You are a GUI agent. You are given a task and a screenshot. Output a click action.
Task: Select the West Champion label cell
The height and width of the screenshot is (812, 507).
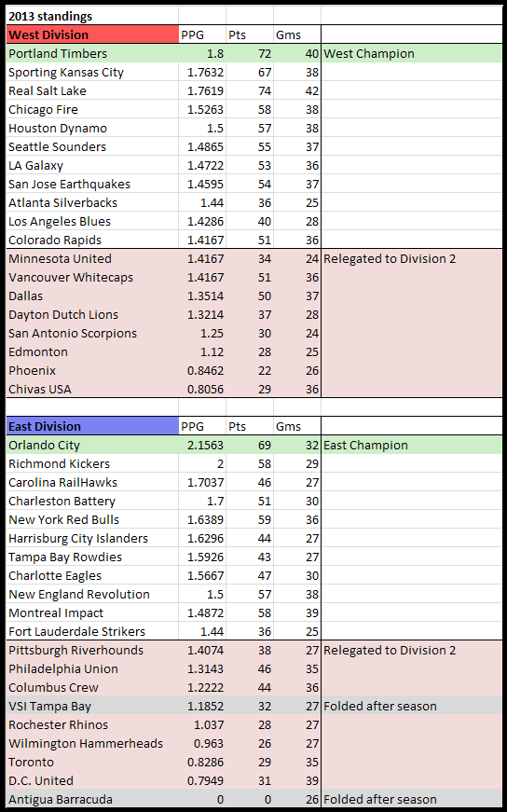click(412, 53)
